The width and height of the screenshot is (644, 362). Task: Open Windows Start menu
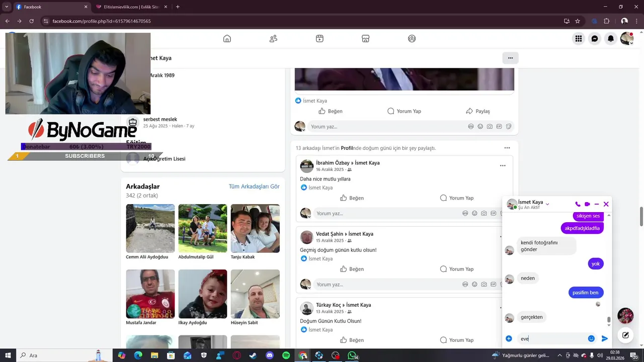8,355
